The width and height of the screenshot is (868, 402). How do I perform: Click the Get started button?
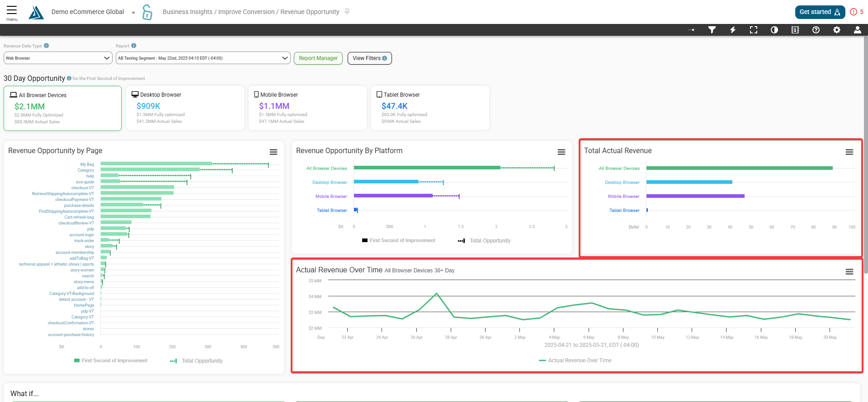[820, 12]
